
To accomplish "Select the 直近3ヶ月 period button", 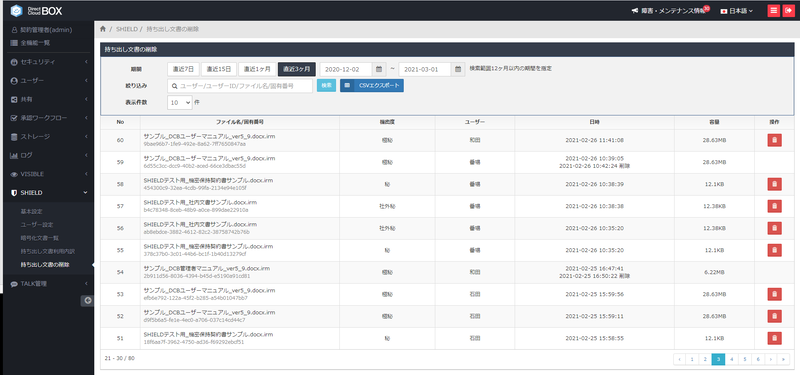I will pos(297,69).
